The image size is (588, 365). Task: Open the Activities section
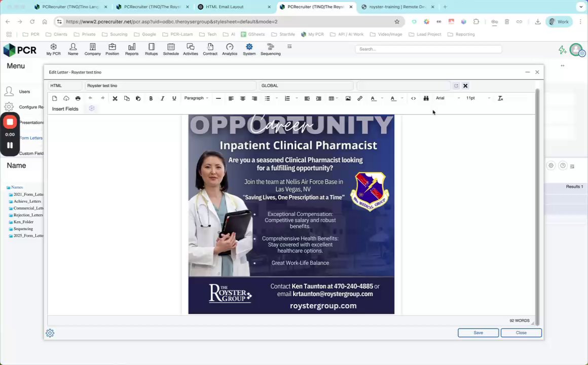click(191, 49)
